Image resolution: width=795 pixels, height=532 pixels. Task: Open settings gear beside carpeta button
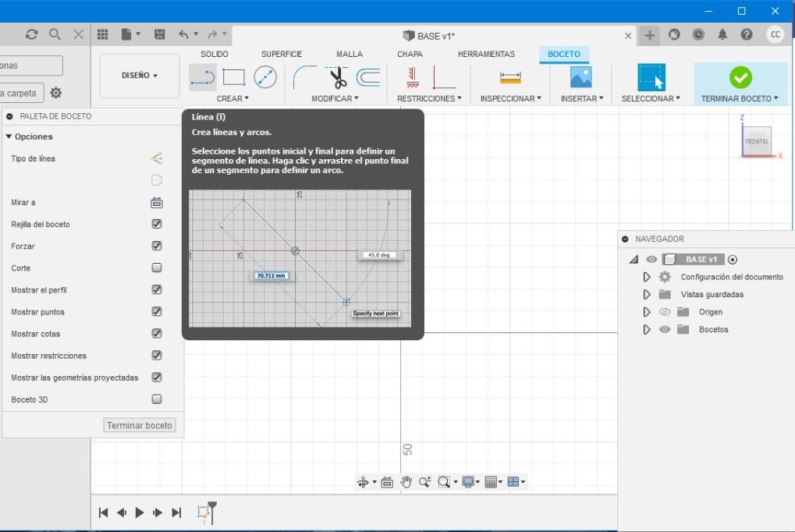click(x=55, y=93)
